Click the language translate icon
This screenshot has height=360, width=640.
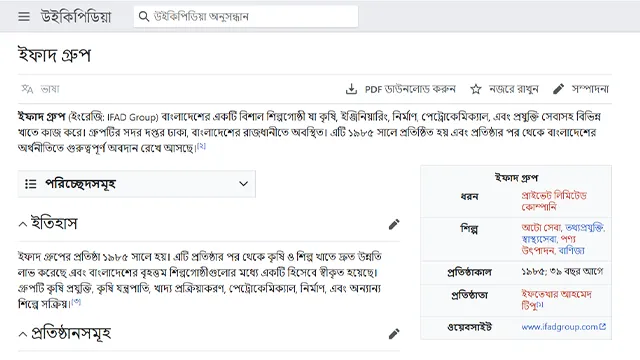coord(27,89)
